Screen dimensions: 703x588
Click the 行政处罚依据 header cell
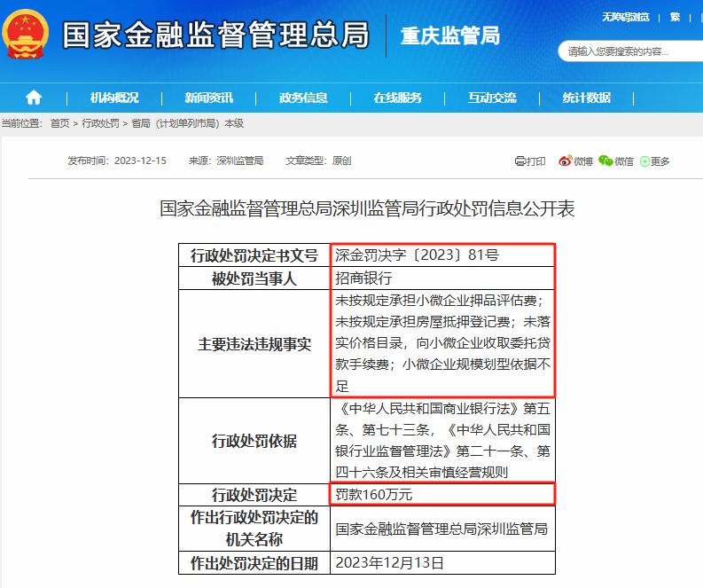click(254, 441)
